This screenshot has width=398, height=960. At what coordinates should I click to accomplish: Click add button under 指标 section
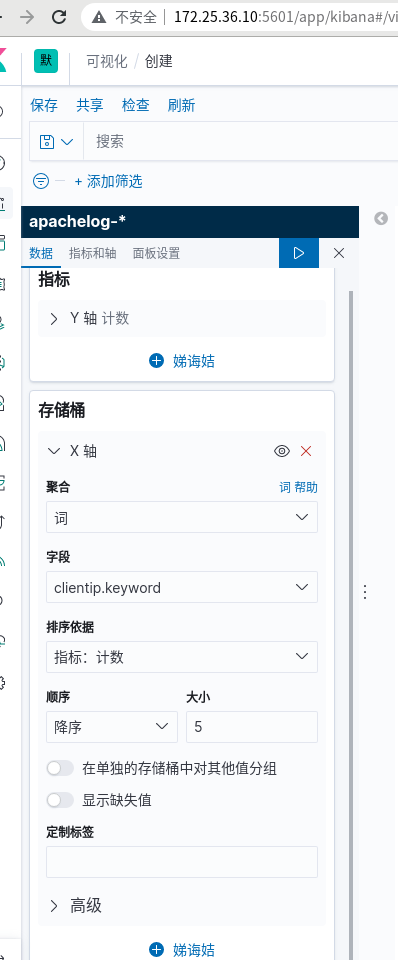(182, 361)
